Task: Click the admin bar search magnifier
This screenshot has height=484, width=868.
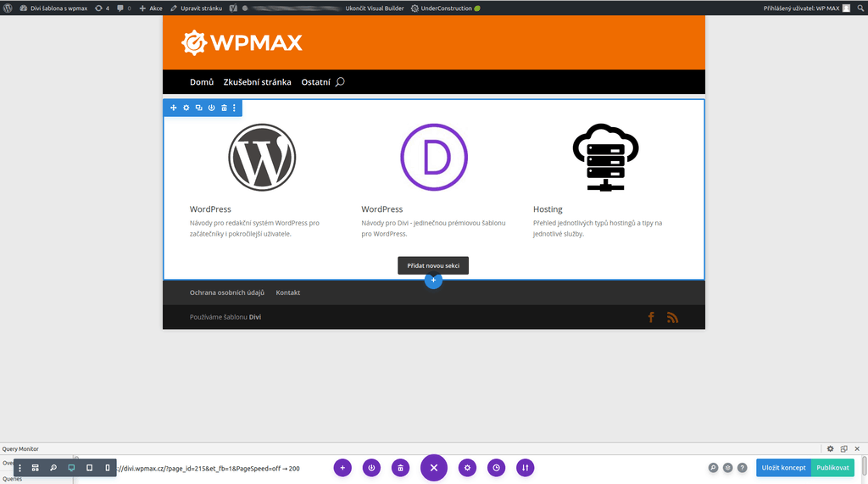Action: (860, 8)
